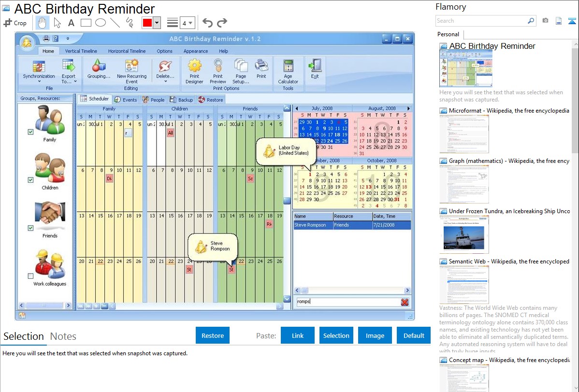This screenshot has height=392, width=579.
Task: Go to previous month in mini calendar
Action: pos(297,108)
